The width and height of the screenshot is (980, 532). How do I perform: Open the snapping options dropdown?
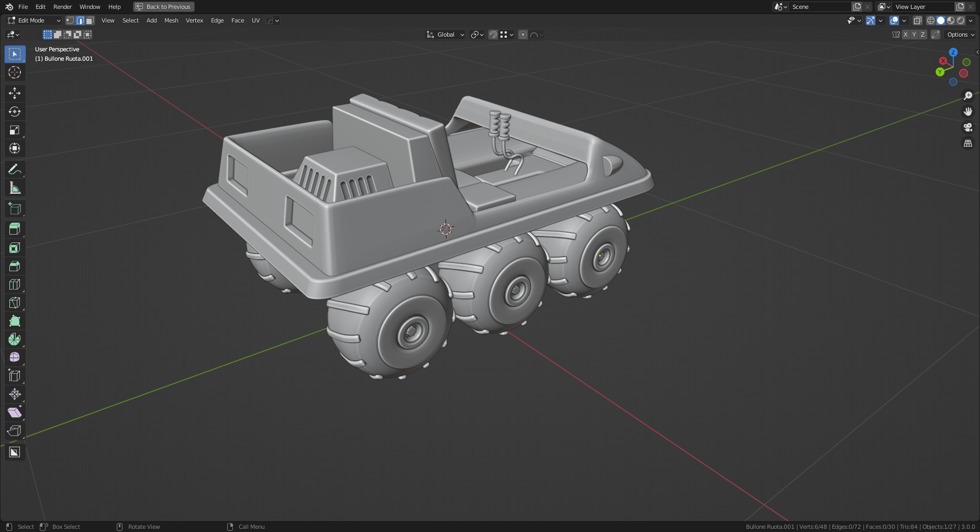pos(507,35)
